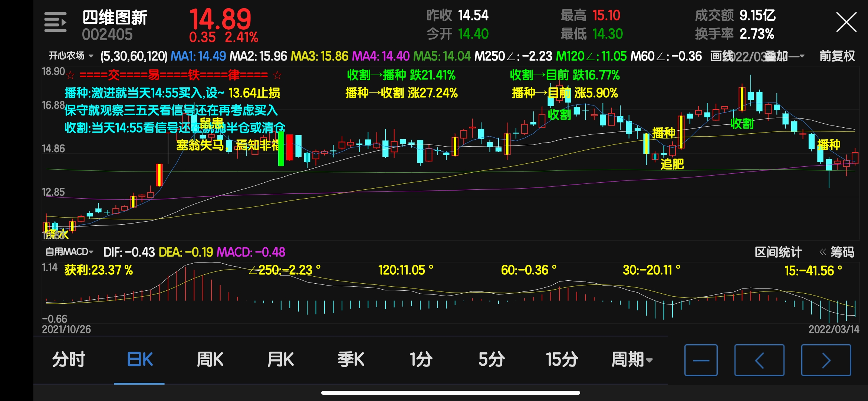Screen dimensions: 868x401
Task: Click the MA4: 14.40 value
Action: coord(381,56)
